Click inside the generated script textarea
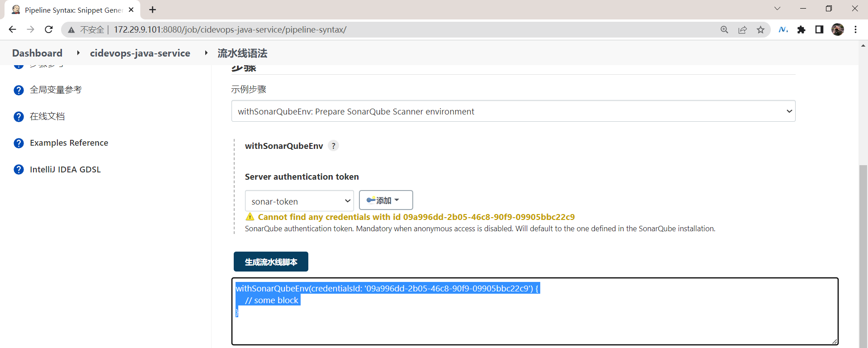The height and width of the screenshot is (348, 868). (x=535, y=311)
